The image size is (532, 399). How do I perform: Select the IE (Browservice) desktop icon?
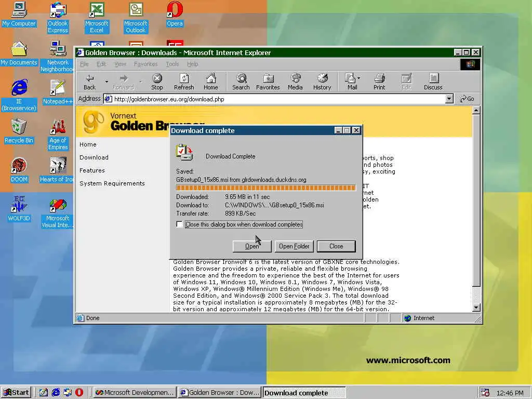19,96
